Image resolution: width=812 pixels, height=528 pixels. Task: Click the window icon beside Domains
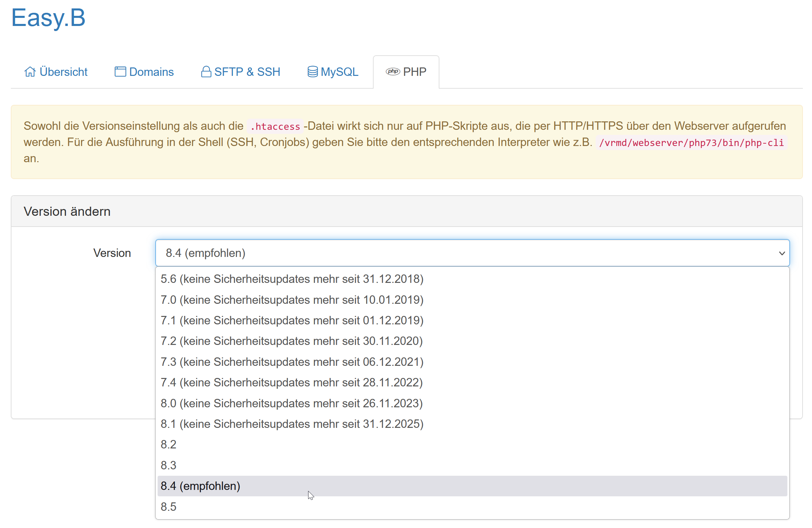pos(120,72)
